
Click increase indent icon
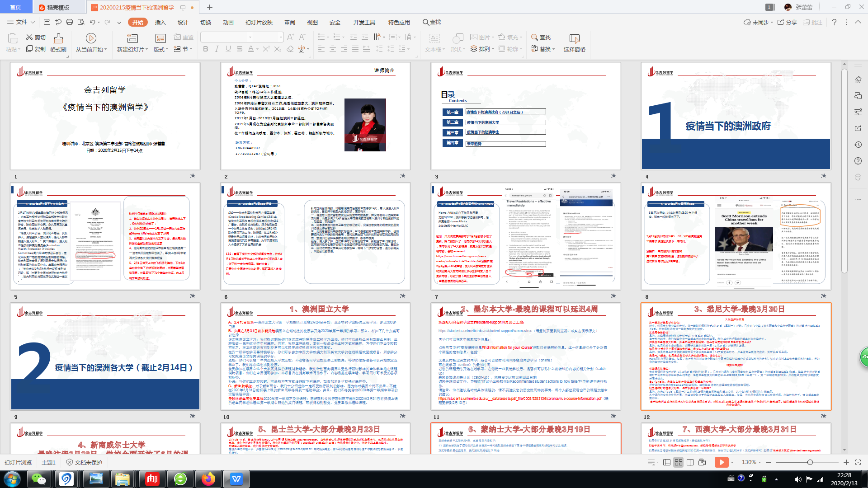[365, 37]
